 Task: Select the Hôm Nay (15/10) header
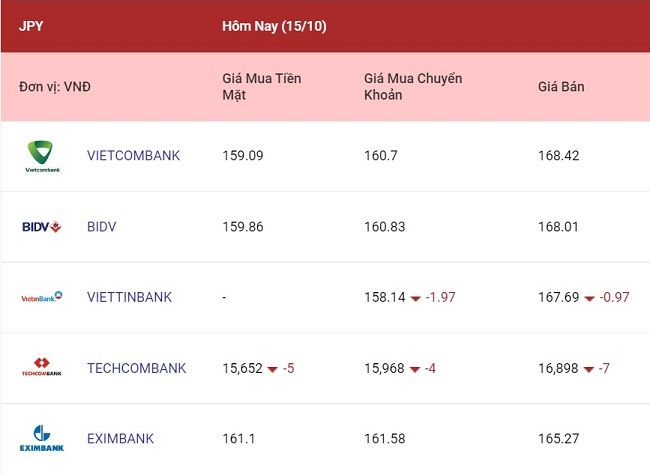tap(274, 26)
